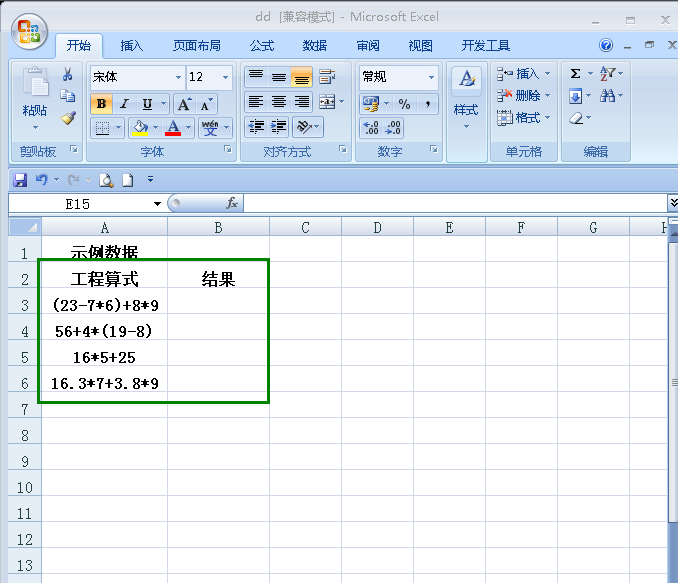The image size is (678, 583).
Task: Click the Cut scissors icon
Action: 68,75
